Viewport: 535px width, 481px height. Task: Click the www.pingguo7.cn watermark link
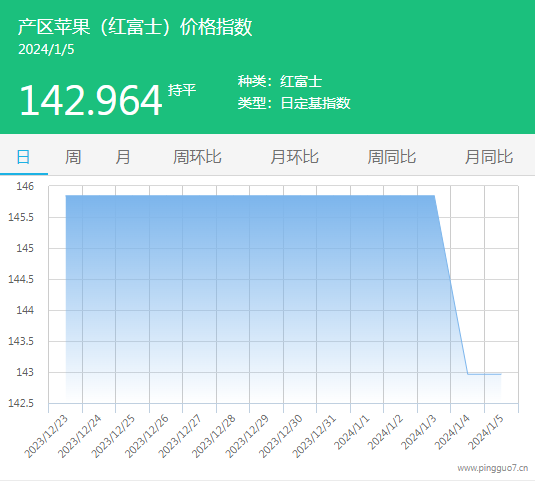pos(493,468)
